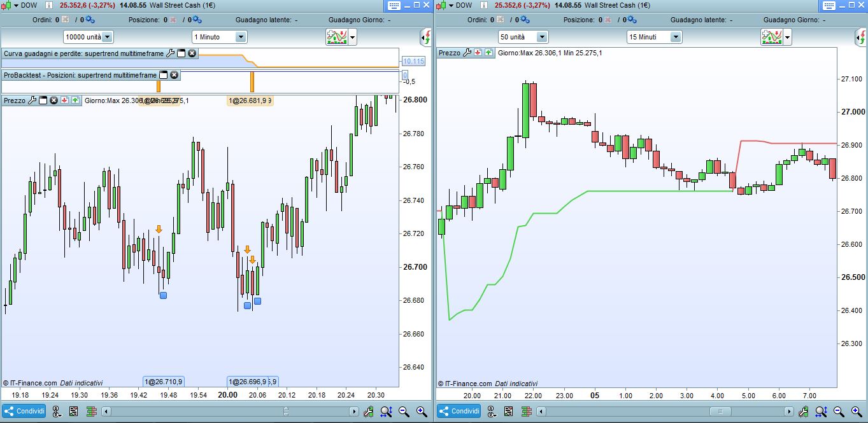Click blue square trade marker near 19.48
This screenshot has width=868, height=423.
click(163, 295)
